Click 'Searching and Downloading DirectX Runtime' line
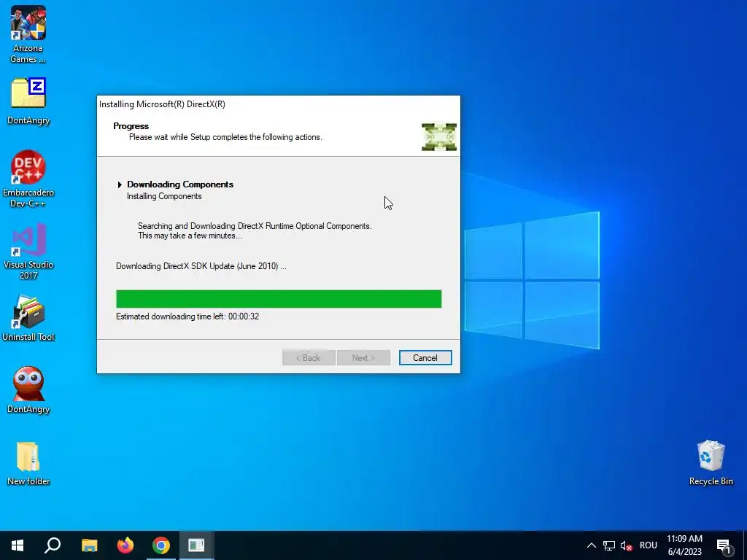747x560 pixels. [x=255, y=226]
